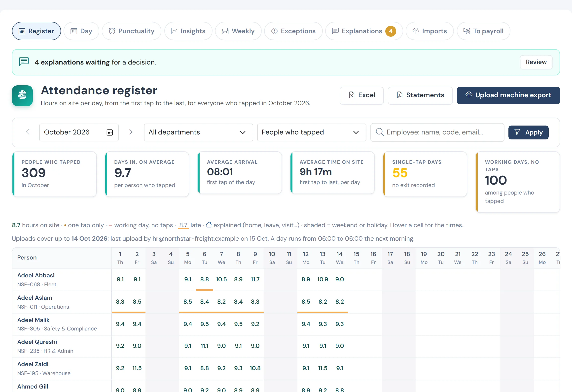Click the Statements PDF file icon
This screenshot has height=392, width=572.
coord(399,95)
